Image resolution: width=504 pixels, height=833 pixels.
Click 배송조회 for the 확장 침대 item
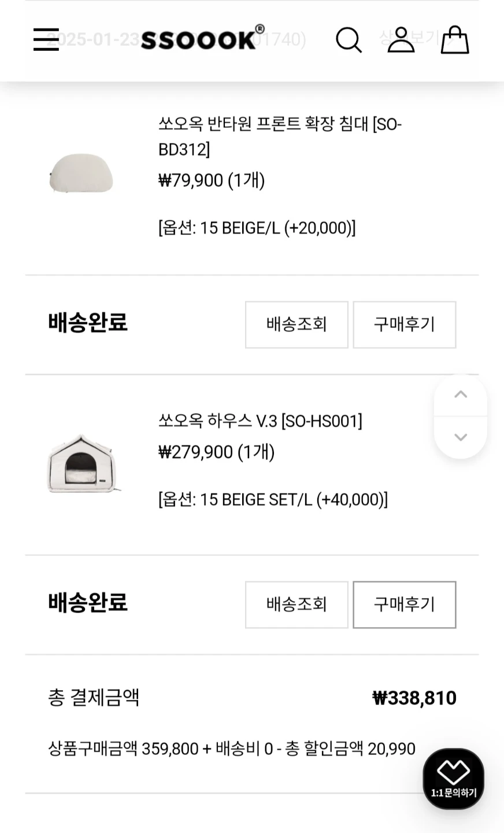297,325
